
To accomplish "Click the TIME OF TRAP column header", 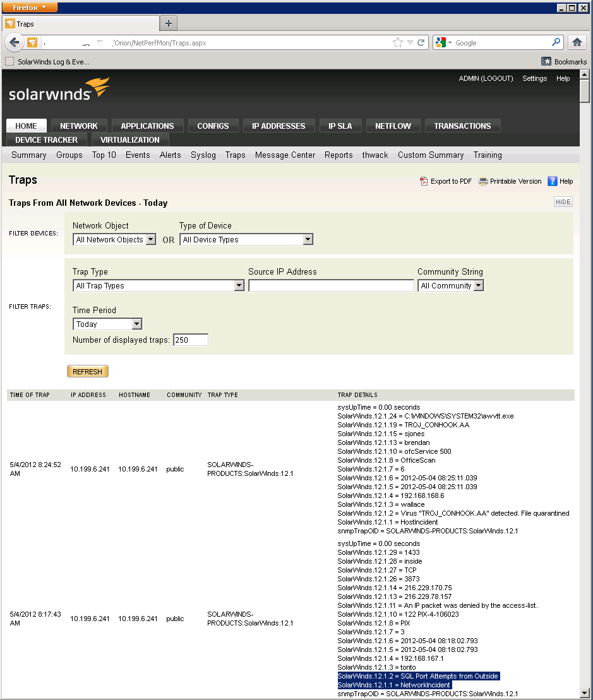I will [x=30, y=394].
